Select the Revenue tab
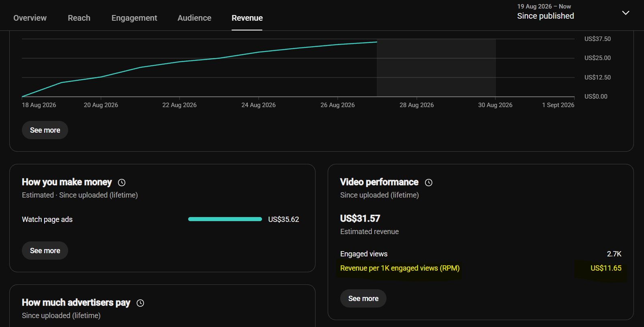The image size is (644, 327). [x=247, y=18]
